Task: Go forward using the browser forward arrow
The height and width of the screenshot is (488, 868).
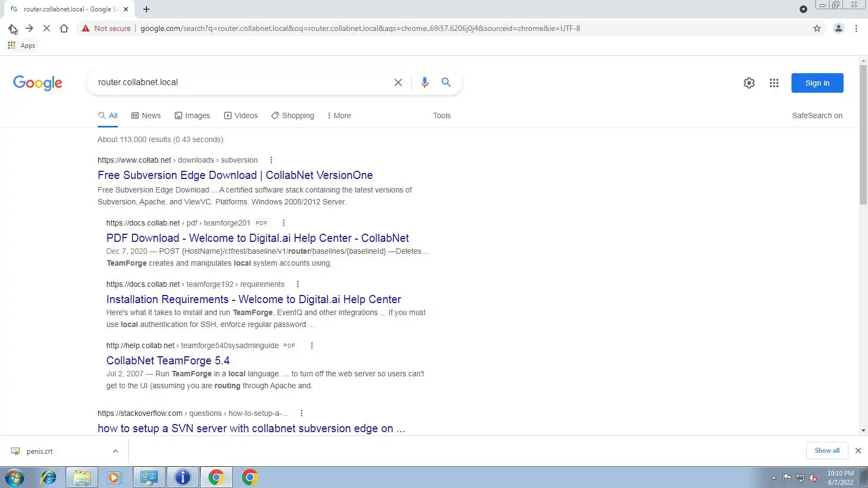Action: point(29,28)
